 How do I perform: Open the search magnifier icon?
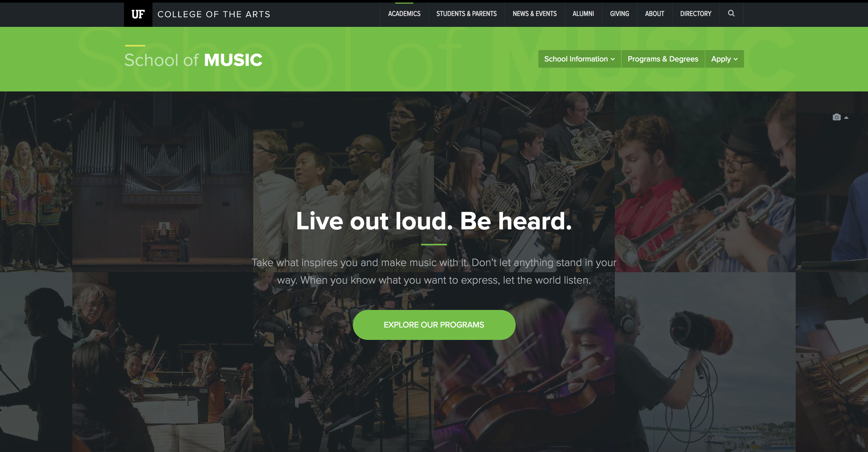click(x=731, y=13)
